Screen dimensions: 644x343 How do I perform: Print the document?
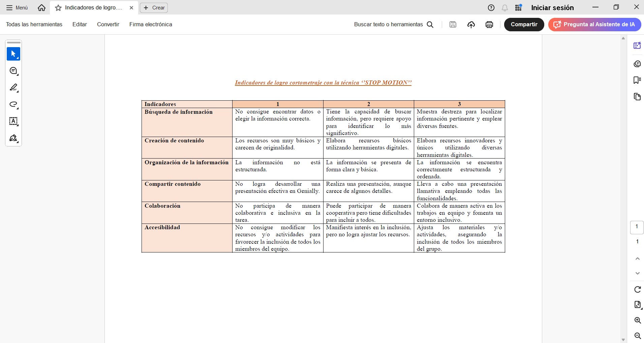[x=489, y=24]
